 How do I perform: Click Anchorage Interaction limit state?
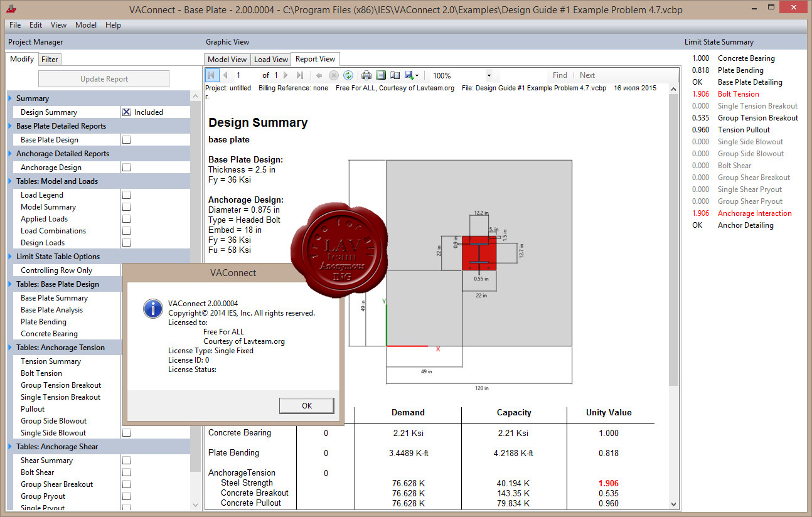(x=754, y=213)
